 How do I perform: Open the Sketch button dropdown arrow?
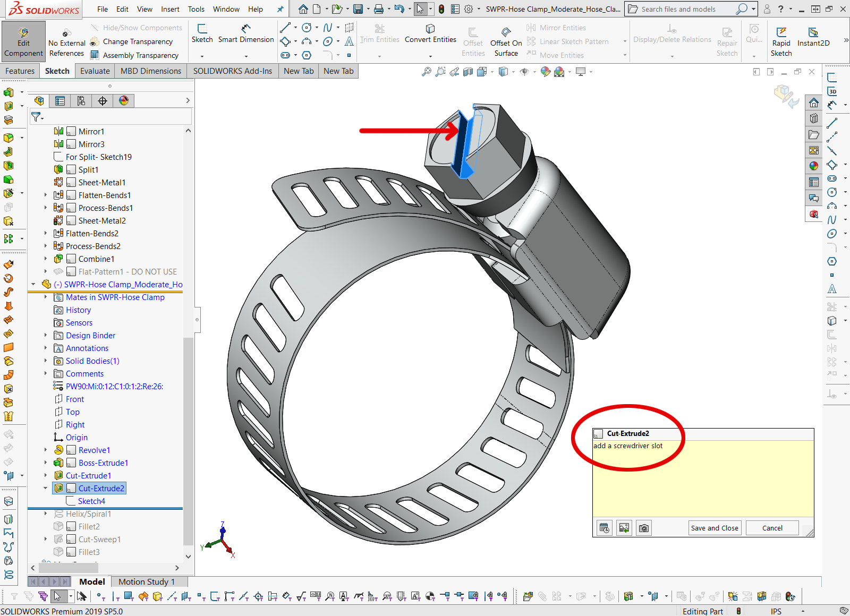tap(202, 56)
